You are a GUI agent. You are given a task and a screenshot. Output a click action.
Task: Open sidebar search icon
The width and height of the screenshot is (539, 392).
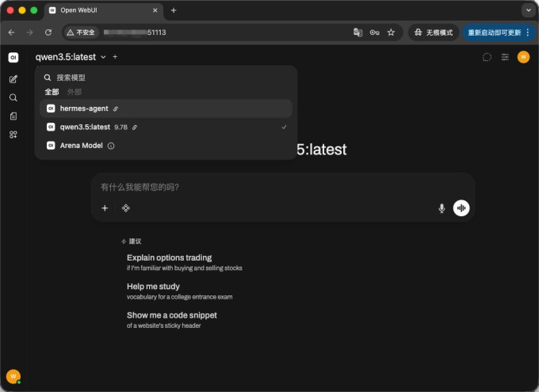tap(13, 98)
